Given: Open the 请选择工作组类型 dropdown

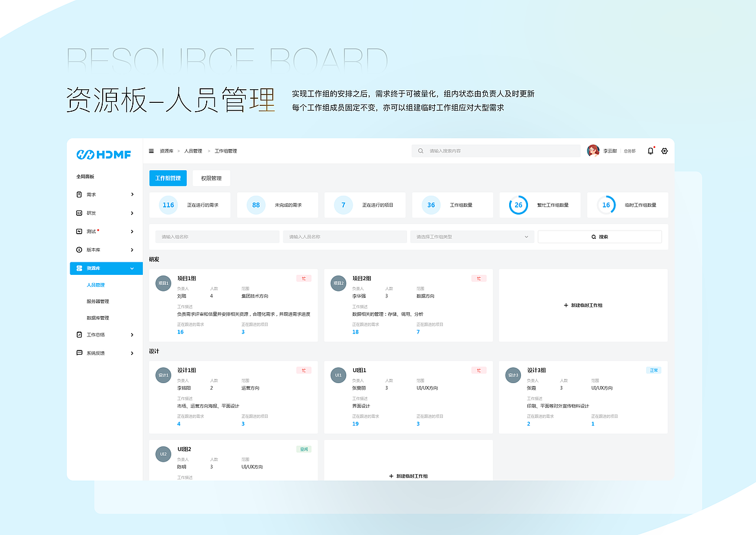Looking at the screenshot, I should tap(472, 236).
